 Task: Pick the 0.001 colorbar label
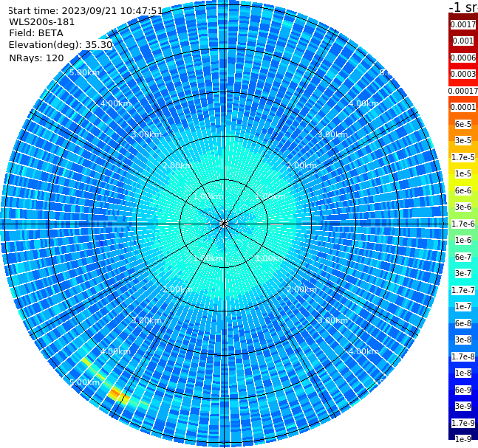(463, 41)
